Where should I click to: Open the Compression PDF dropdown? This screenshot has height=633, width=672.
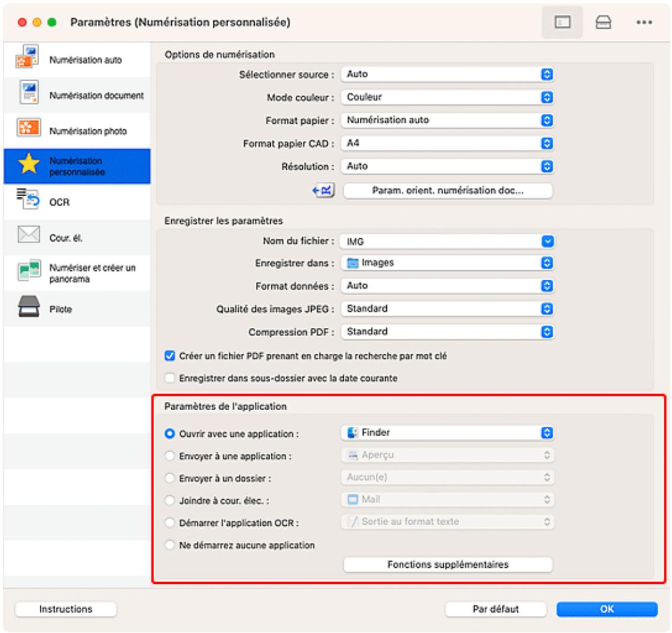(447, 332)
